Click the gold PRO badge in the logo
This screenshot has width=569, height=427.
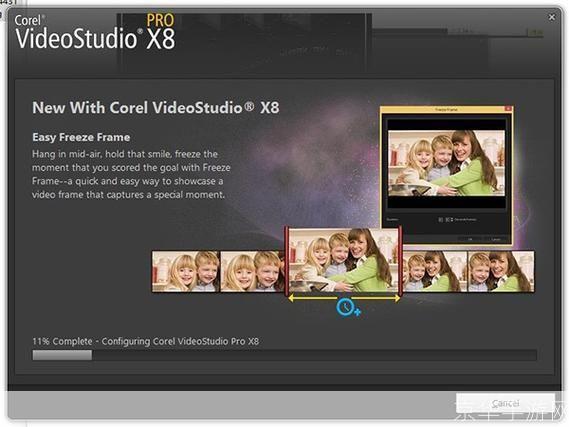tap(160, 20)
